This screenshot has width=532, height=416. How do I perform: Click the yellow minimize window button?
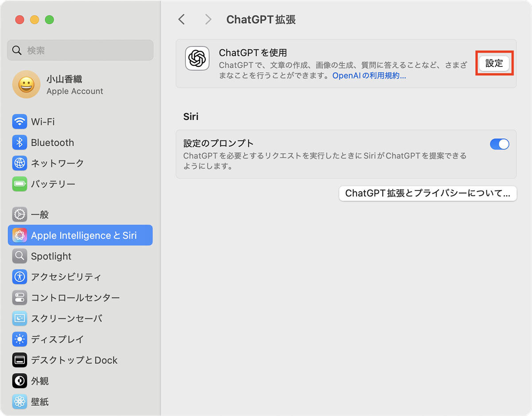35,19
